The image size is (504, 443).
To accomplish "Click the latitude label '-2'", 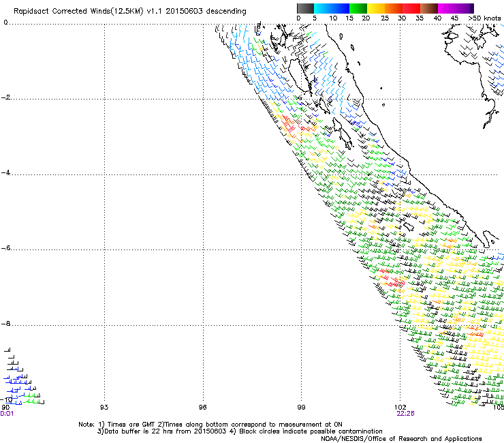I will (x=5, y=97).
